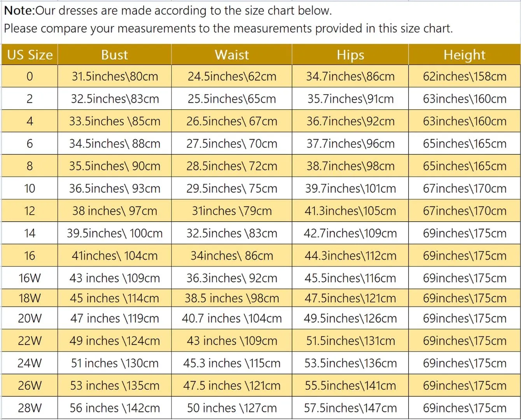Click hips cell 38.7inches\98cm

pos(350,166)
